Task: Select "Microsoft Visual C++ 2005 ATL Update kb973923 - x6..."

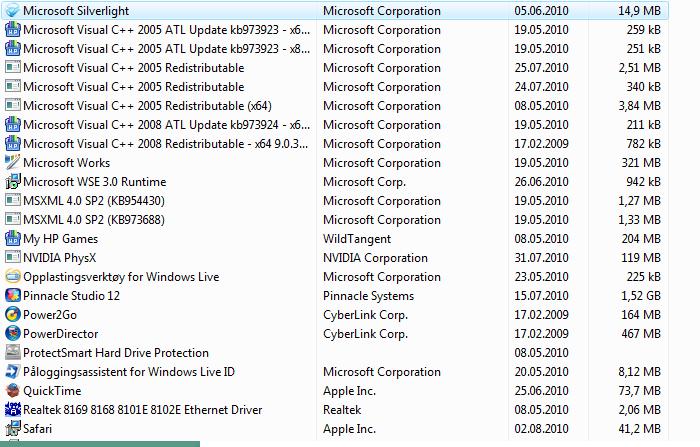Action: [x=167, y=30]
